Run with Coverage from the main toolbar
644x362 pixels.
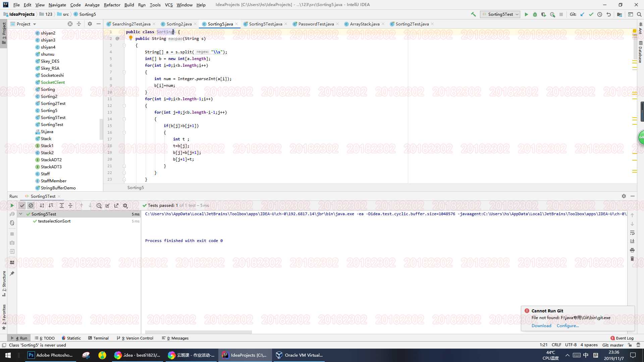(544, 14)
